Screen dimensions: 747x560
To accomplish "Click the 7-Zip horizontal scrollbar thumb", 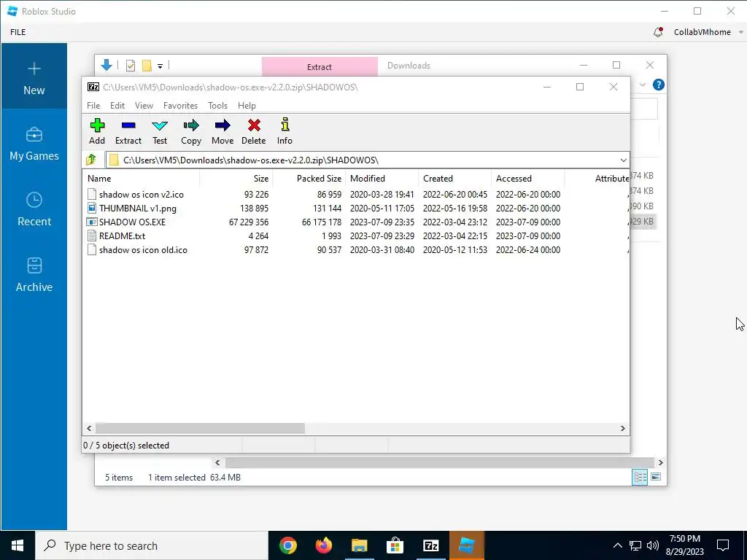I will point(200,429).
